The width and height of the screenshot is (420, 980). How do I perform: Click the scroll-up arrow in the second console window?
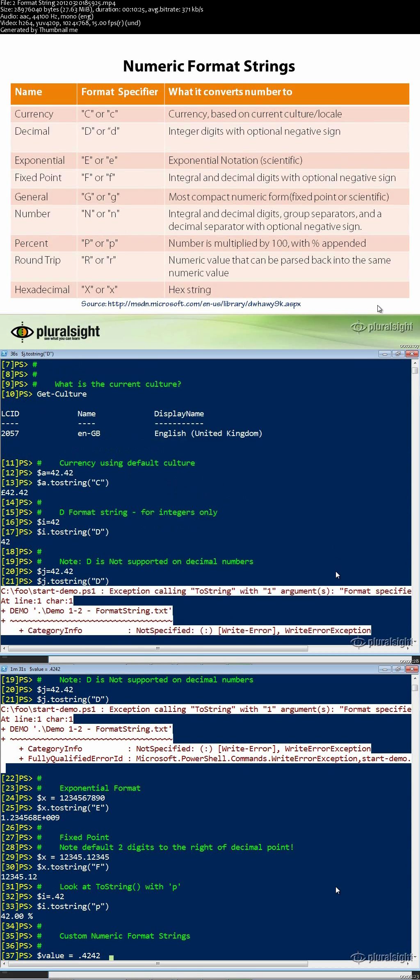(415, 678)
